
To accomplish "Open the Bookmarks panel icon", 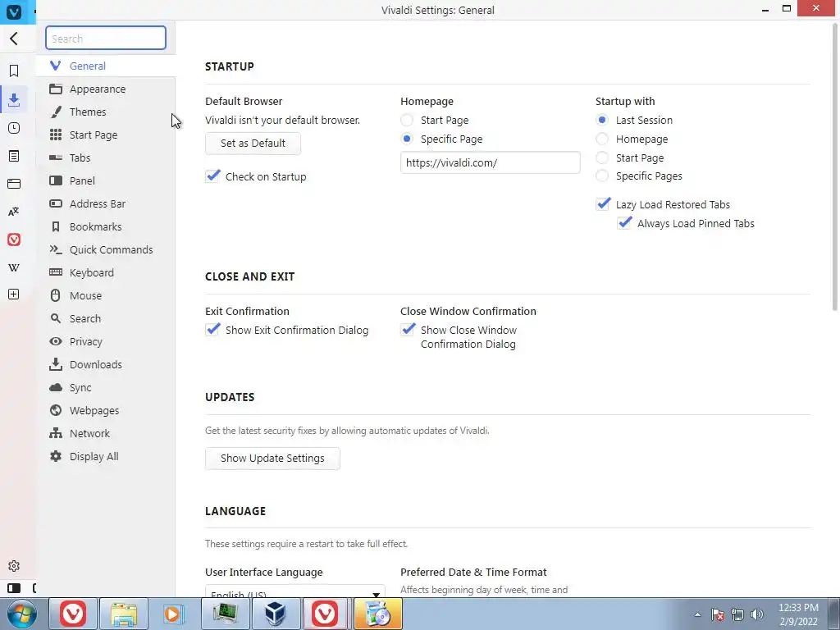I will click(x=14, y=71).
